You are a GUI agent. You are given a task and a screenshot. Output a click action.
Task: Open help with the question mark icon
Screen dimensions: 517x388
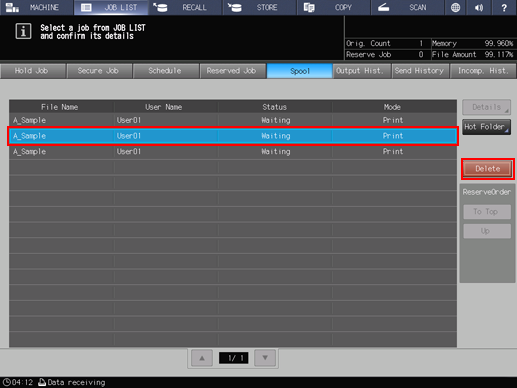coord(504,7)
